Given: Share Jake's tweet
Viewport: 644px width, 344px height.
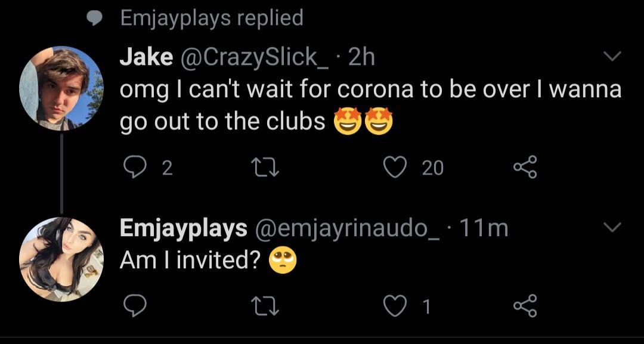Looking at the screenshot, I should pos(525,168).
